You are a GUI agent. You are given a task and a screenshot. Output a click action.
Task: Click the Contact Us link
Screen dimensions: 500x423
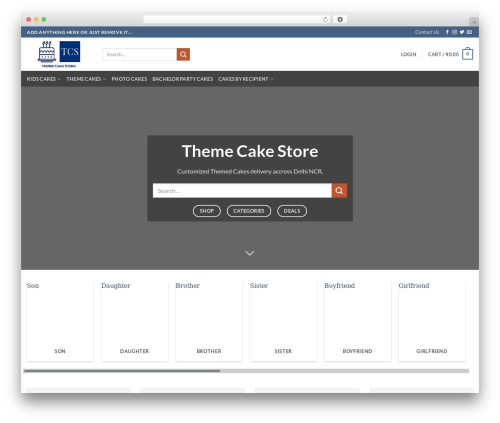pyautogui.click(x=427, y=32)
